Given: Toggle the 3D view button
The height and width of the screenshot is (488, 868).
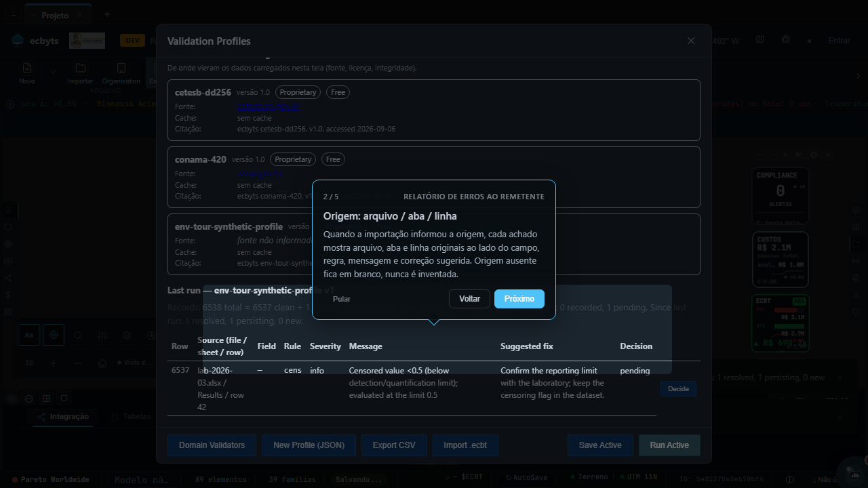Looking at the screenshot, I should click(x=29, y=363).
